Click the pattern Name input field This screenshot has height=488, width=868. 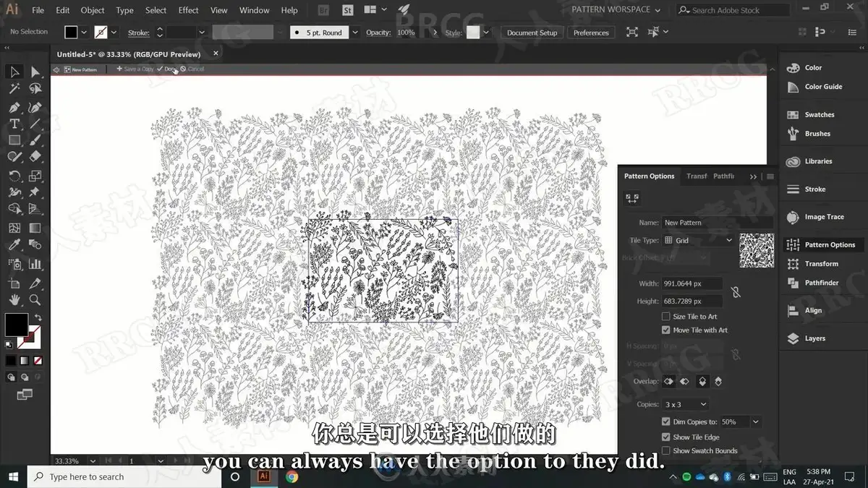pos(718,223)
